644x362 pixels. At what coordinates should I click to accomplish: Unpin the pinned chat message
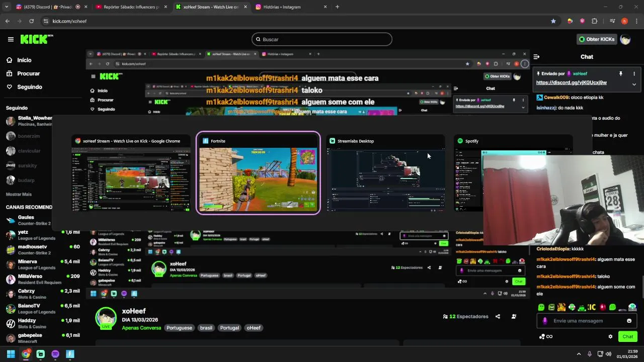tap(620, 73)
